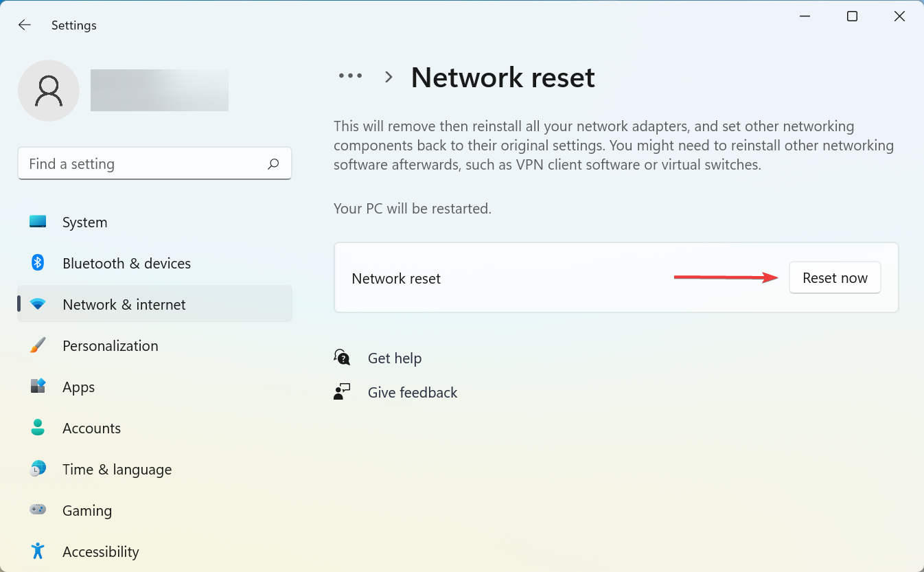Open Apps using its grid icon
The height and width of the screenshot is (572, 924).
[x=38, y=387]
